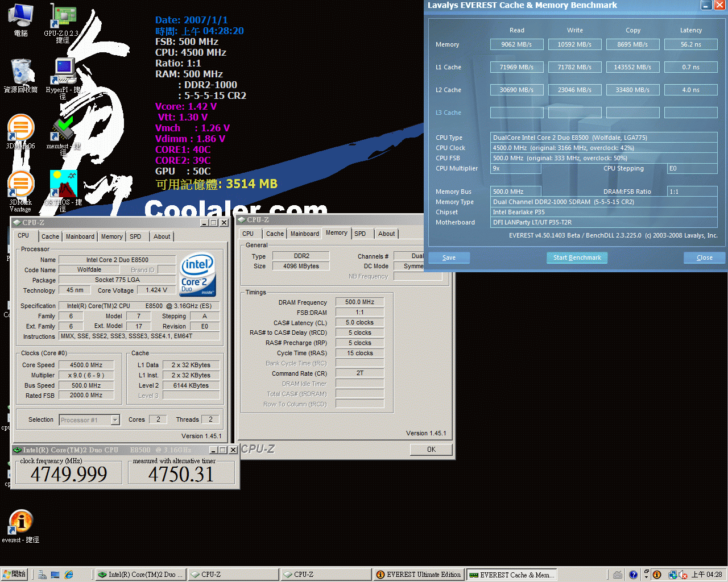Click the network connection tray icon

tap(672, 575)
